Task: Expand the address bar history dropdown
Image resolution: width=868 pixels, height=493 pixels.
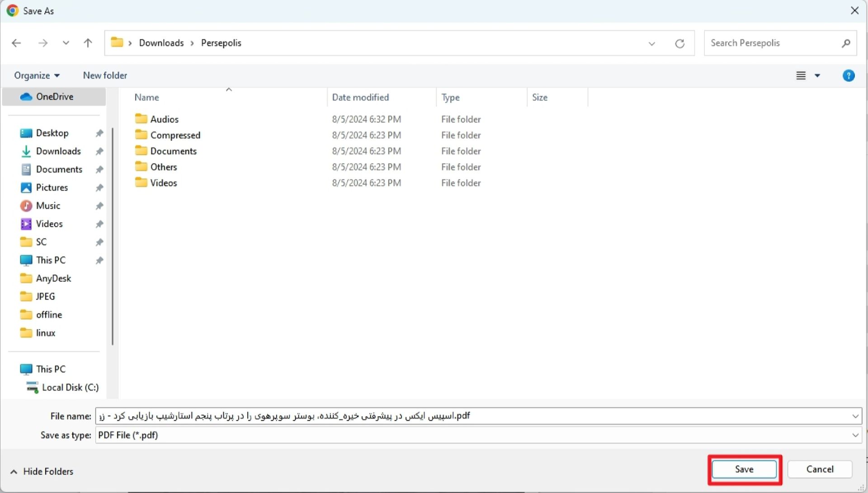Action: tap(651, 43)
